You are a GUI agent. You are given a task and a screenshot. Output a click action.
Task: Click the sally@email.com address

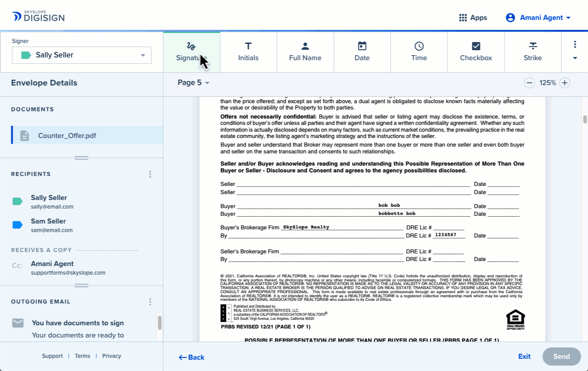tap(52, 207)
